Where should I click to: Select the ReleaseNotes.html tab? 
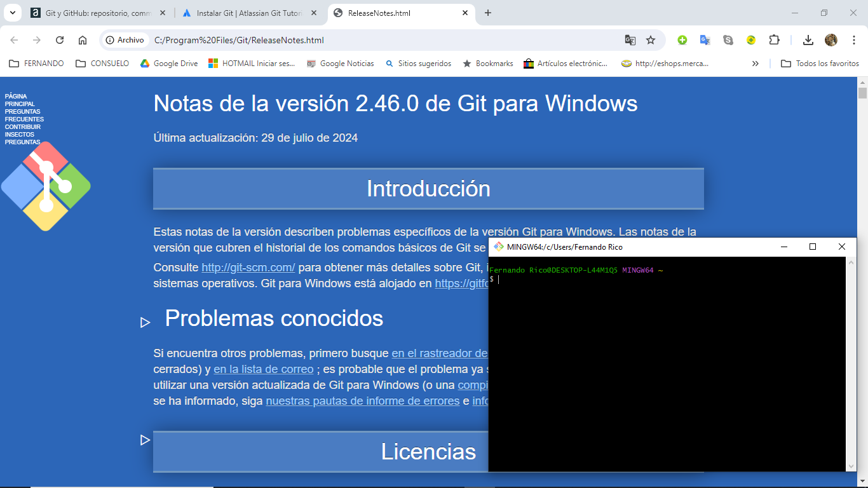[x=402, y=13]
